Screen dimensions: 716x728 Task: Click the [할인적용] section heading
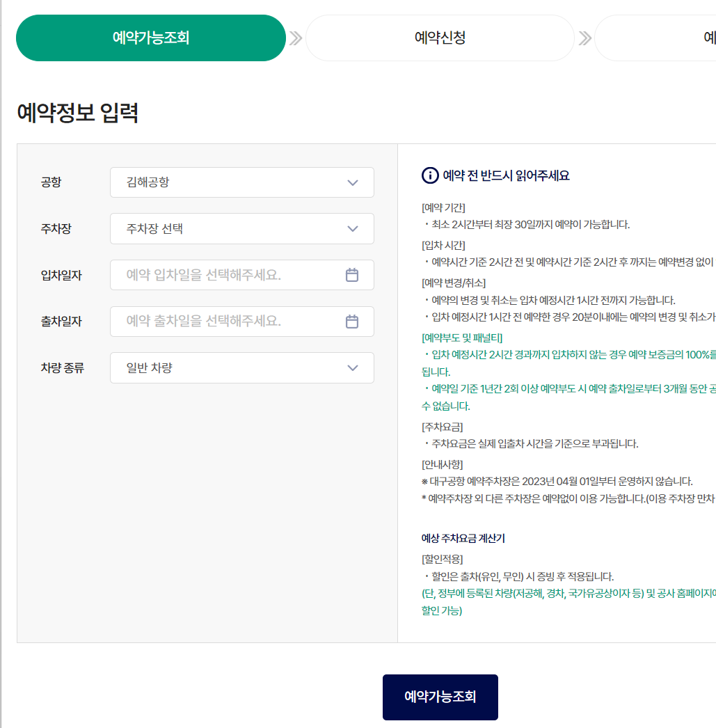pyautogui.click(x=443, y=560)
